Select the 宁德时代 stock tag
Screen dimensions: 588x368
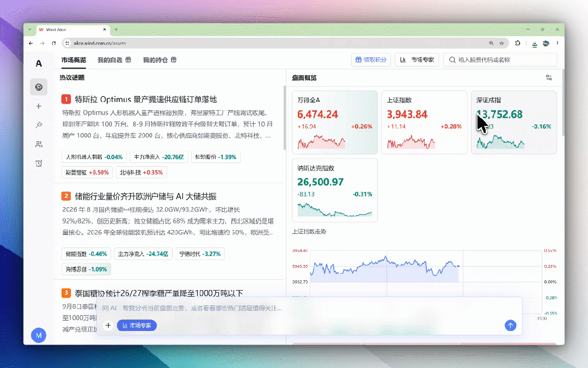[x=200, y=254]
